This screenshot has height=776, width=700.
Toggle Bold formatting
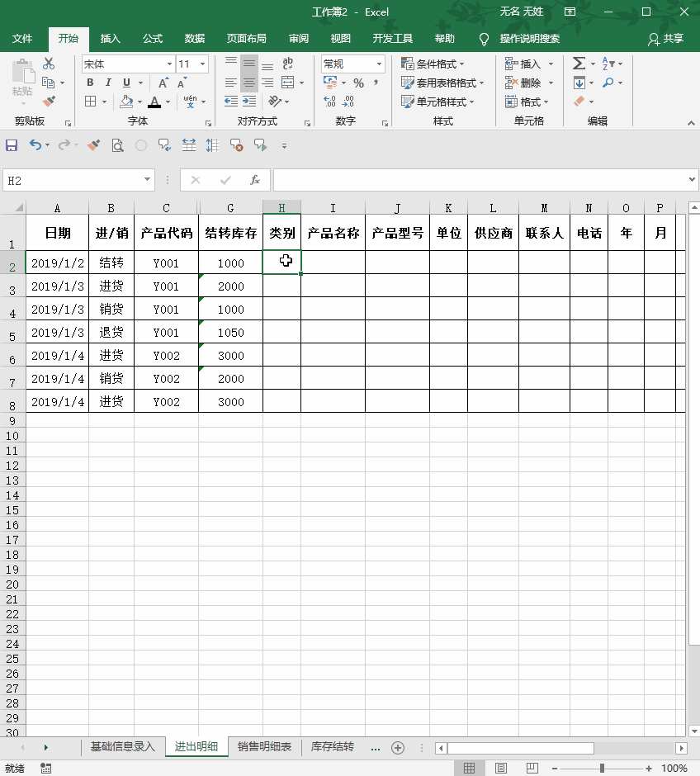point(90,83)
